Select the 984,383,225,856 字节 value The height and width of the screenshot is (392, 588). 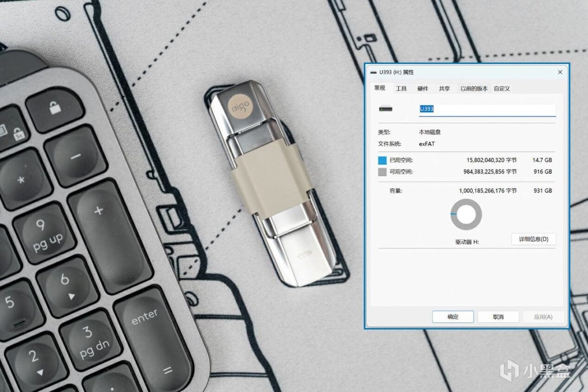[x=490, y=172]
